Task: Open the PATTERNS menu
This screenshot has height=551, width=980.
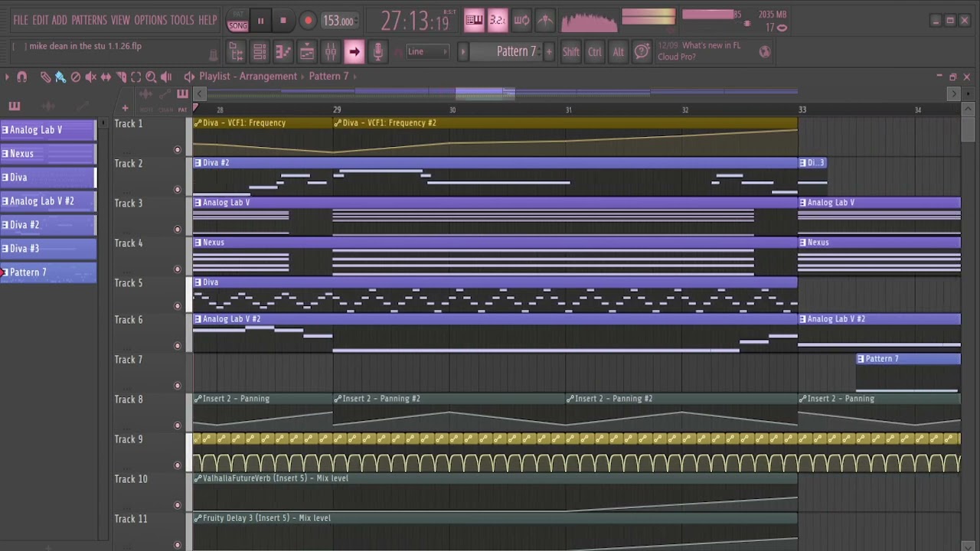Action: (89, 20)
